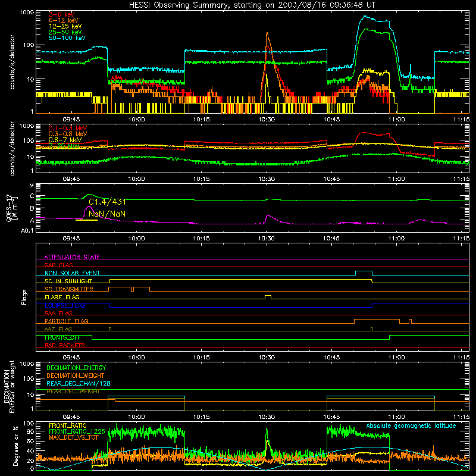Click the FLARE_FLAG raised pulse near 10:30
The height and width of the screenshot is (476, 476).
pyautogui.click(x=268, y=297)
